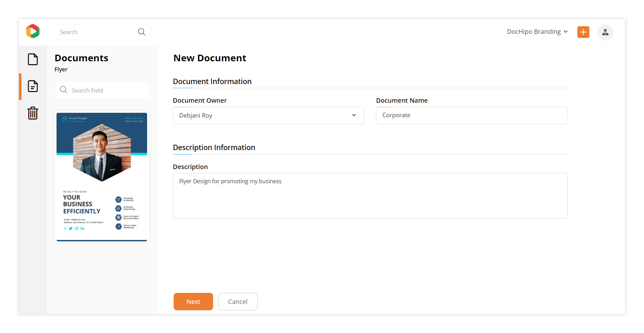Click the New Document page title

pyautogui.click(x=210, y=58)
